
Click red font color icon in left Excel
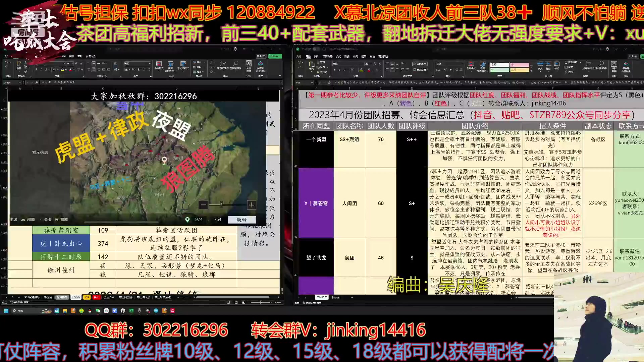[70, 70]
